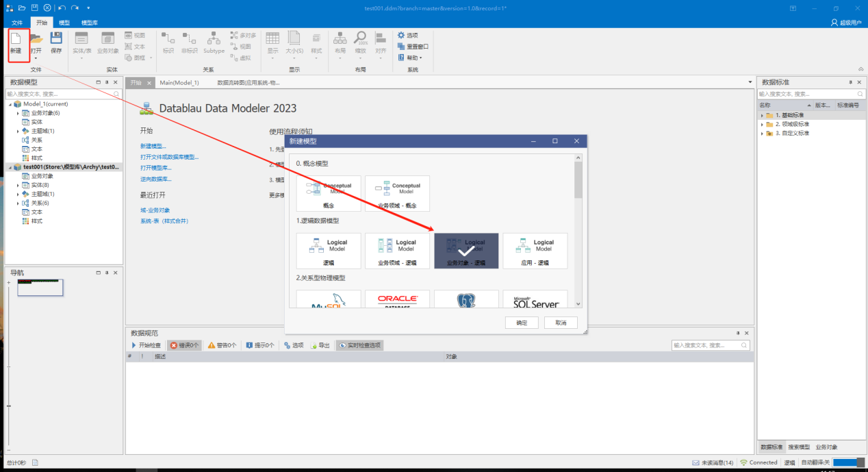Click the 保存 save icon in the ribbon
The width and height of the screenshot is (868, 472).
56,42
